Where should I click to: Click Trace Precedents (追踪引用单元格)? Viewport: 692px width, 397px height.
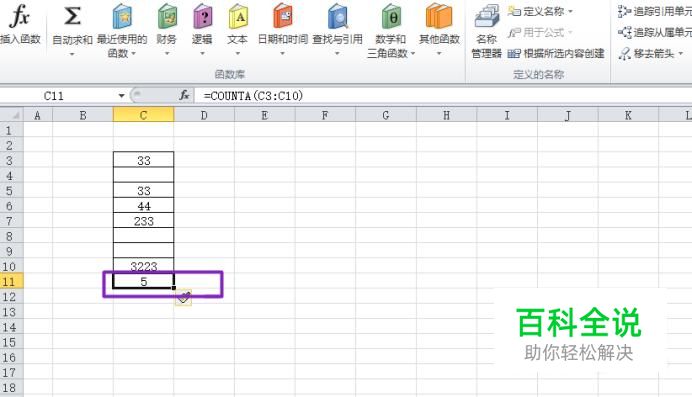click(655, 11)
